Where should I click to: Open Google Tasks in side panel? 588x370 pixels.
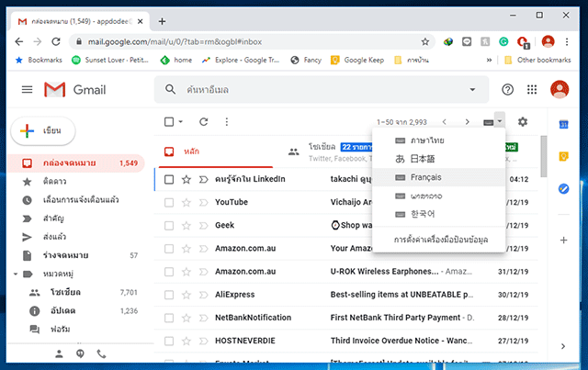(563, 188)
